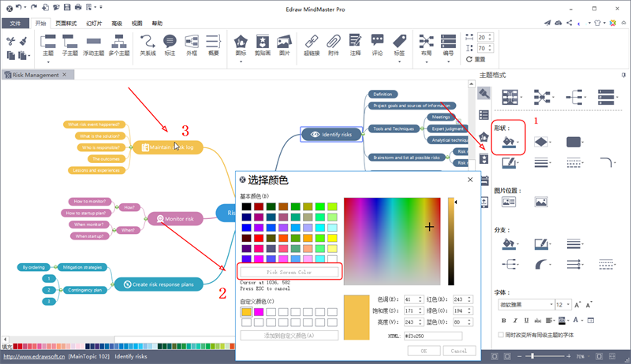Open the www.edrawsoft.cn link in status bar
The width and height of the screenshot is (631, 364).
tap(34, 356)
